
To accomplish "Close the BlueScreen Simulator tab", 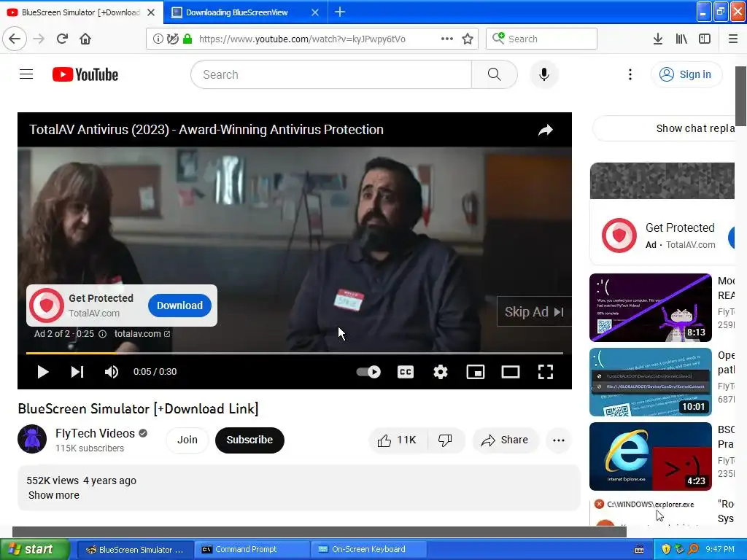I will point(151,12).
